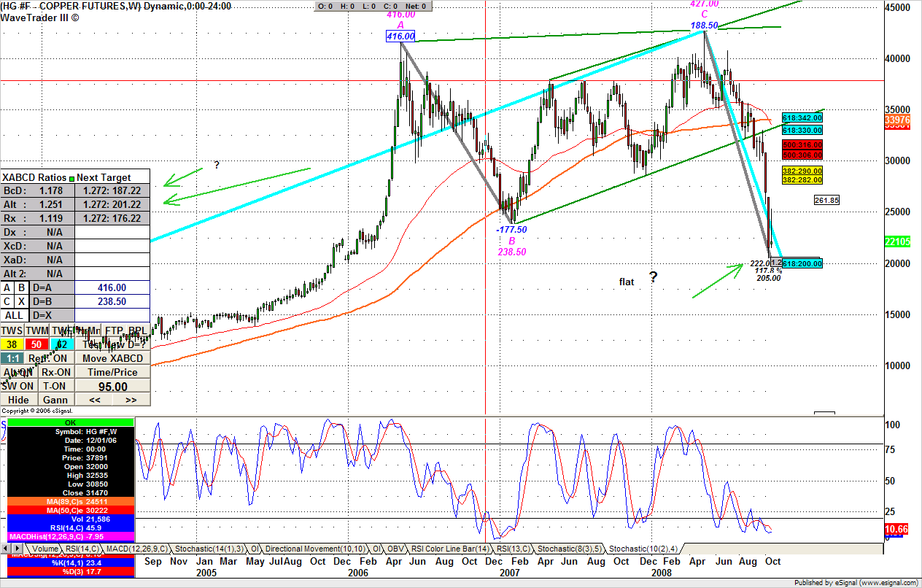Pick the cyan 62 swatch
The image size is (922, 588).
click(62, 344)
